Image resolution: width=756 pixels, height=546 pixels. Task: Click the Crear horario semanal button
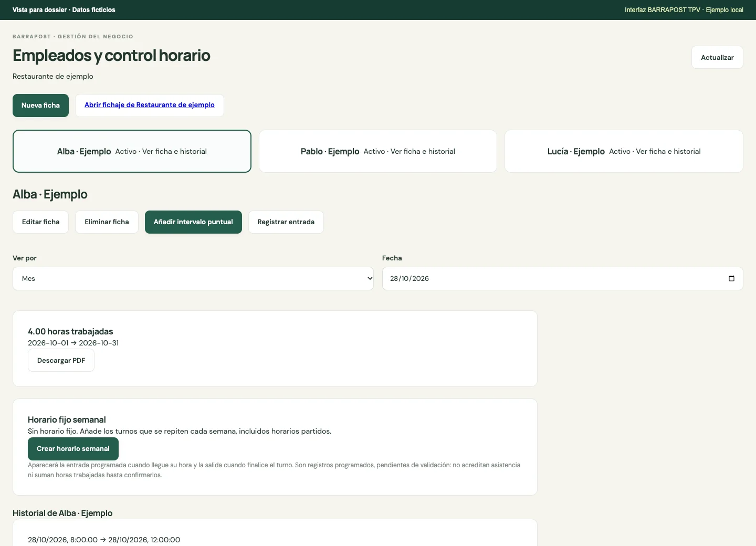73,449
